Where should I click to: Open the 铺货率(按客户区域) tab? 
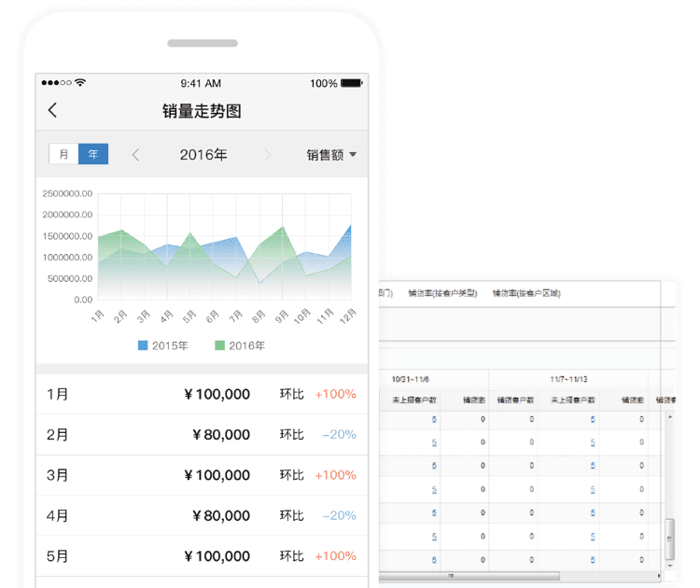[x=526, y=293]
